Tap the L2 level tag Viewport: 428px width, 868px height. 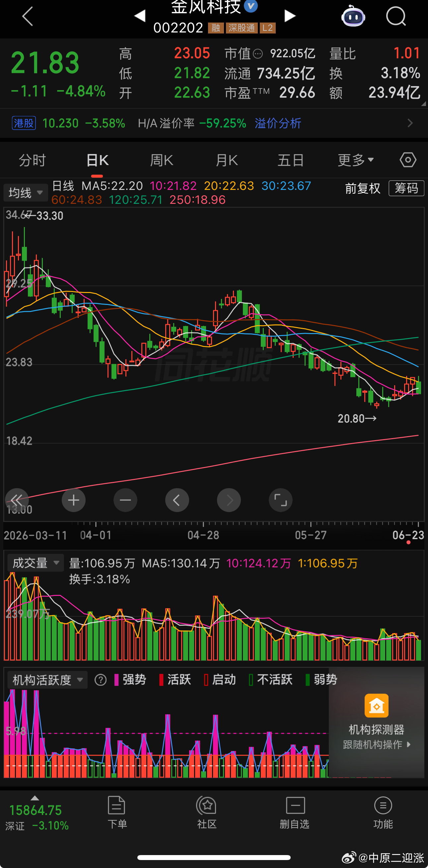[267, 28]
